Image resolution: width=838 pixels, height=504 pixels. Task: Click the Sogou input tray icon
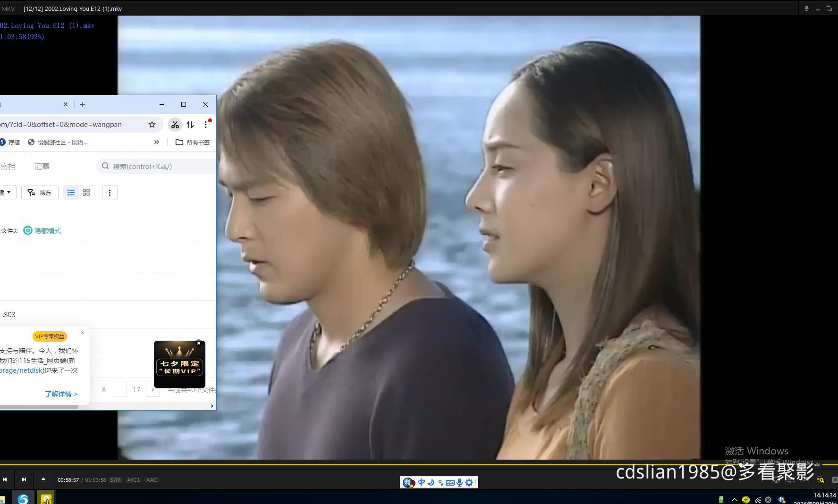781,500
